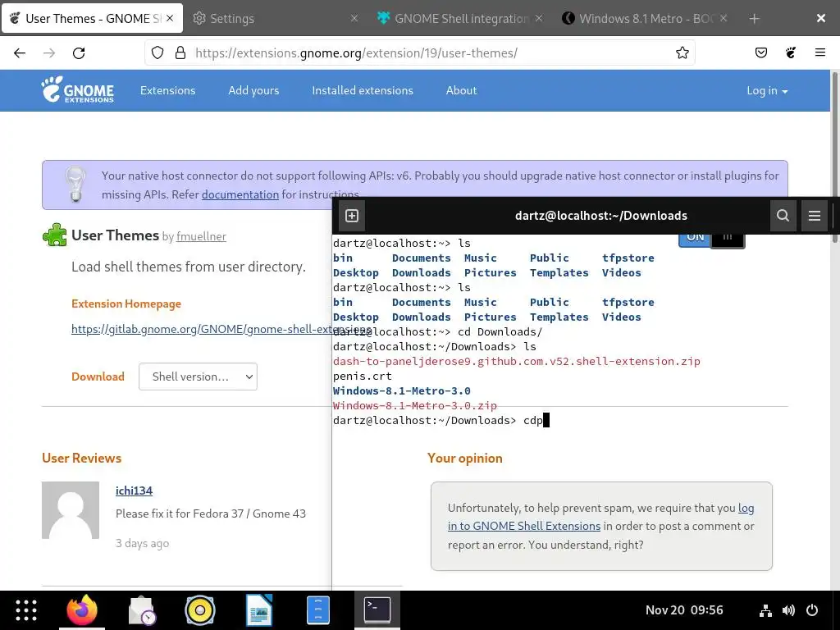The width and height of the screenshot is (840, 630).
Task: Open the Firefox hamburger menu
Action: click(819, 52)
